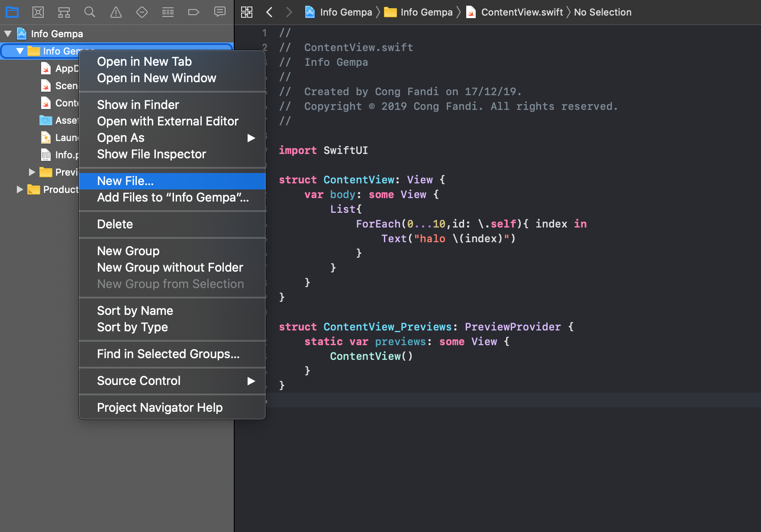This screenshot has width=761, height=532.
Task: Switch to the Source Control navigator
Action: click(x=38, y=12)
